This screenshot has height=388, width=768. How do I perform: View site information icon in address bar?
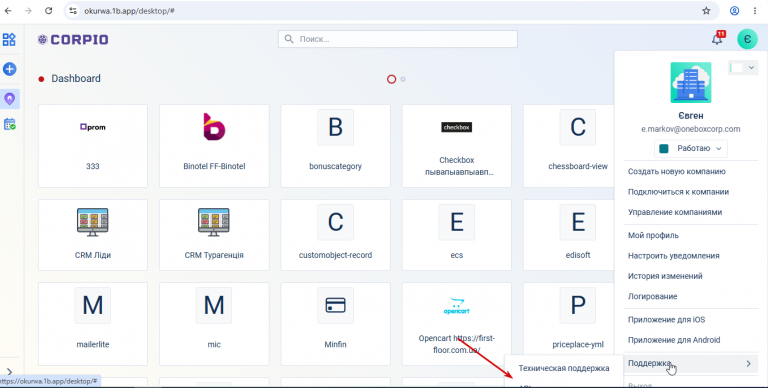tap(73, 11)
